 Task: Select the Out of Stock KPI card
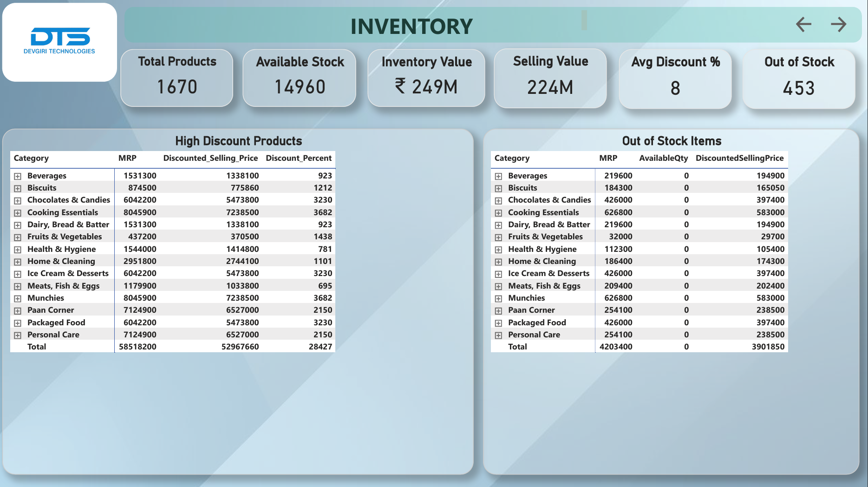(799, 79)
